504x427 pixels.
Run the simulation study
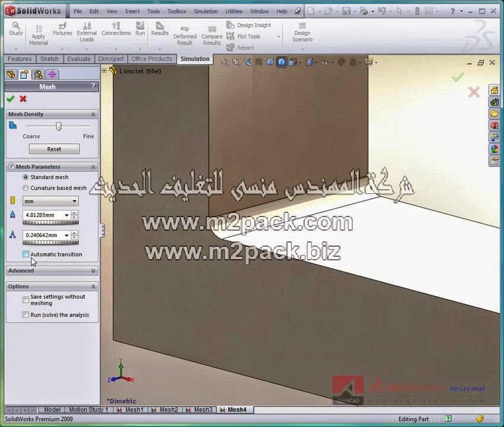140,29
